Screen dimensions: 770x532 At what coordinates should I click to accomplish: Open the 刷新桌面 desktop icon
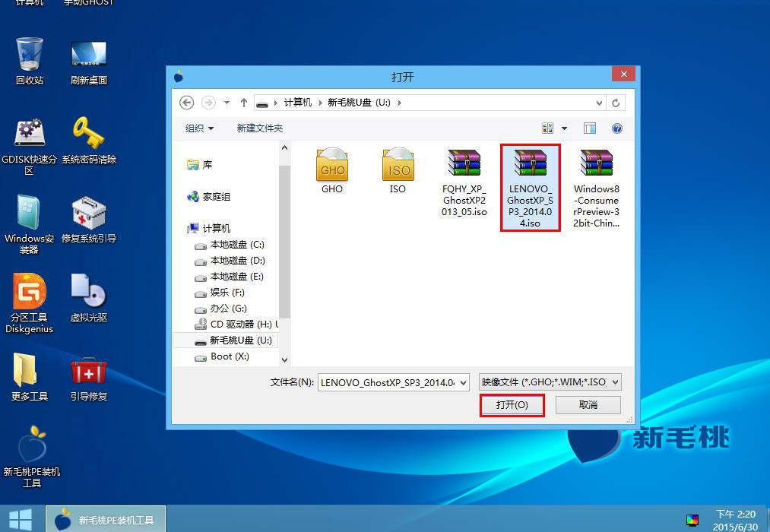[89, 61]
